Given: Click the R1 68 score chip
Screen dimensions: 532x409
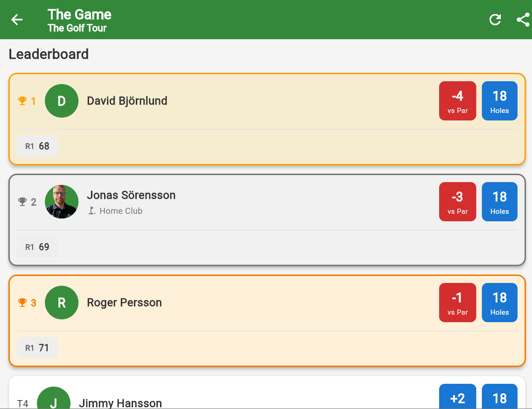Looking at the screenshot, I should [x=37, y=146].
